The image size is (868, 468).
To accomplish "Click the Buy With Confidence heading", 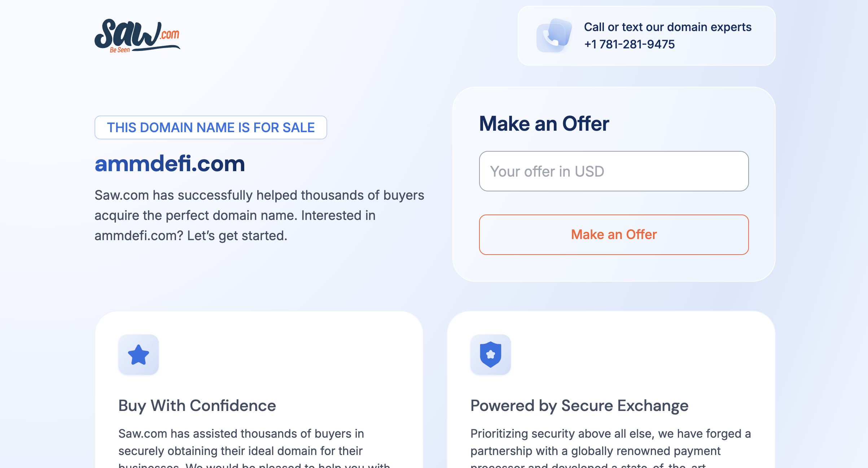I will (197, 405).
